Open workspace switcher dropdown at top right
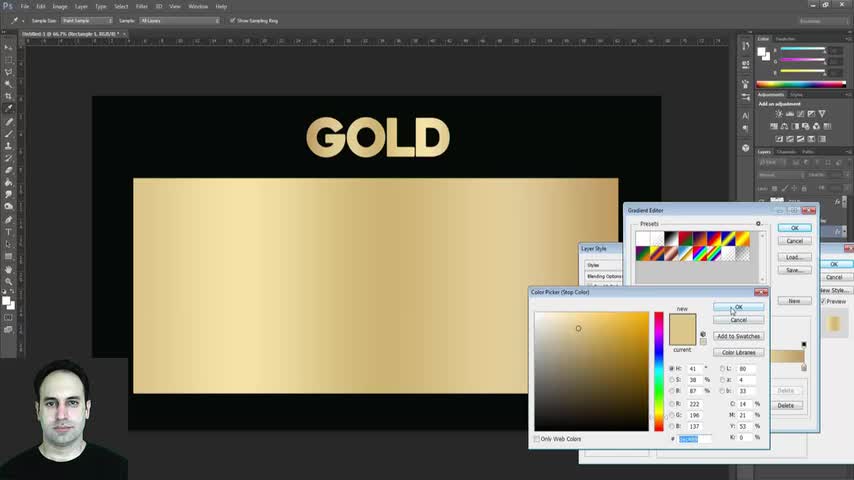 823,21
